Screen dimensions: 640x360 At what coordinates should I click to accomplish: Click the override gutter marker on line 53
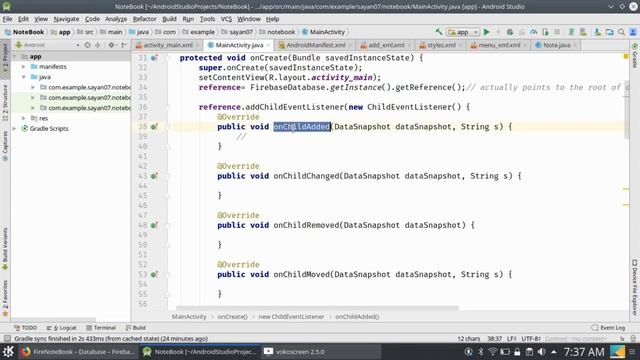click(x=154, y=275)
